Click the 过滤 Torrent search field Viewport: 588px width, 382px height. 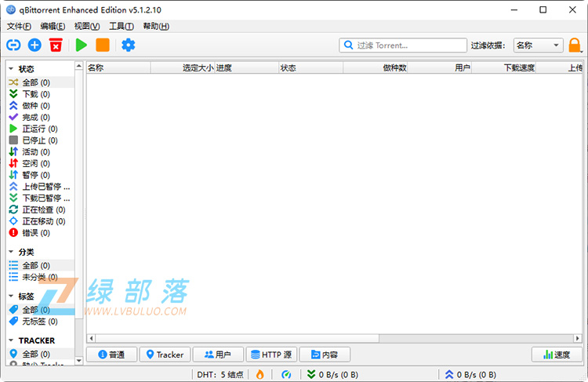pos(403,45)
